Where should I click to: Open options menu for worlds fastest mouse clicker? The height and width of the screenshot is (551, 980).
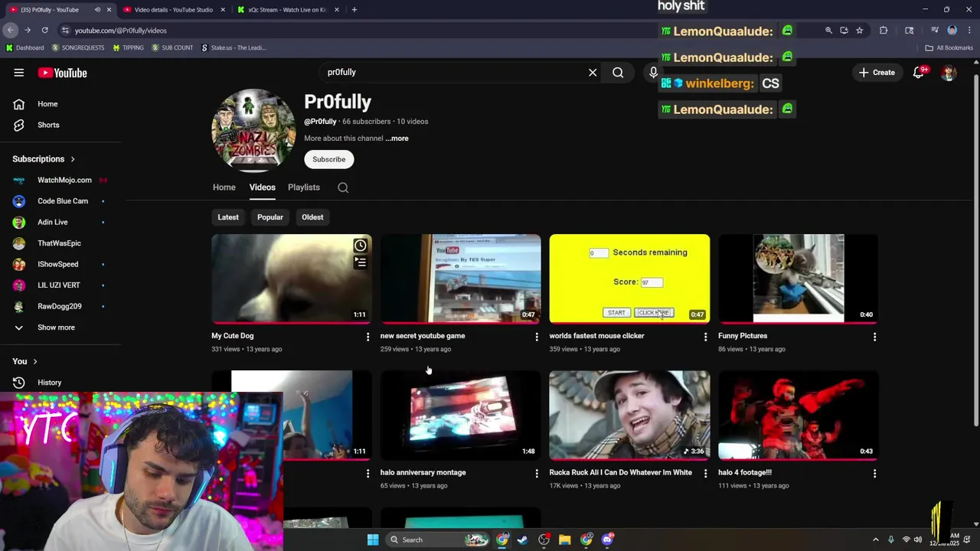tap(706, 337)
